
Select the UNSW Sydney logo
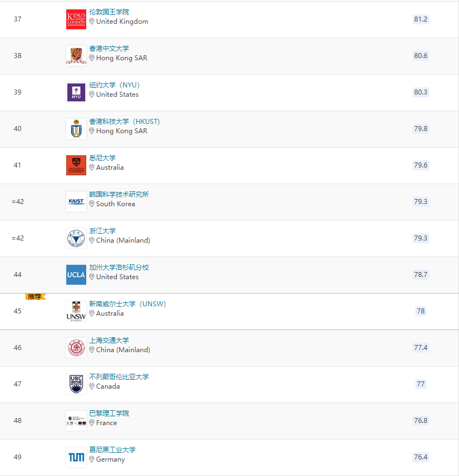(x=76, y=311)
